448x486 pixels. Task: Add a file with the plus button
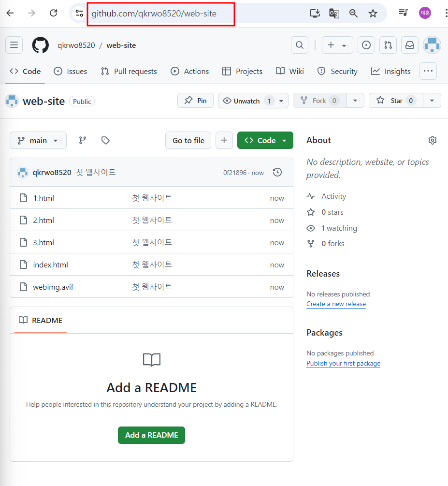tap(224, 140)
